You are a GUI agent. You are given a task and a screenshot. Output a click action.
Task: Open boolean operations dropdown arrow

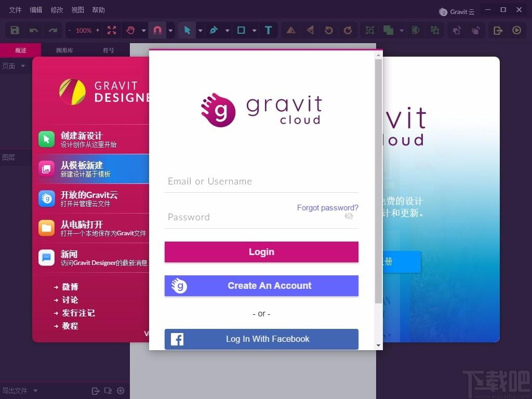coord(402,31)
